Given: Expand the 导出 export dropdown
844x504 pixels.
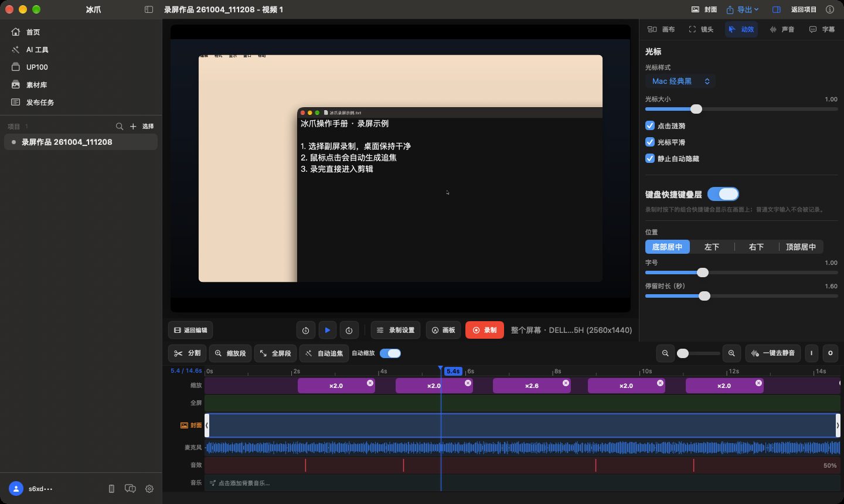Looking at the screenshot, I should click(743, 9).
